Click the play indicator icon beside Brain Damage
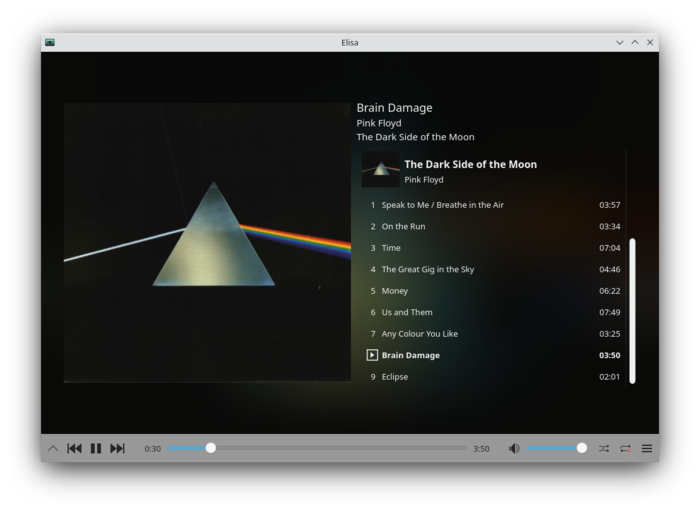 tap(372, 355)
